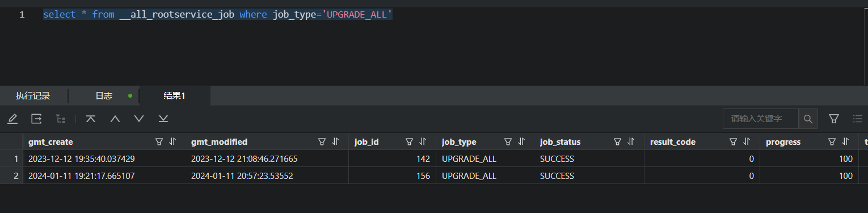Viewport: 868px width, 213px height.
Task: Select SUCCESS cell in row 2
Action: 589,176
